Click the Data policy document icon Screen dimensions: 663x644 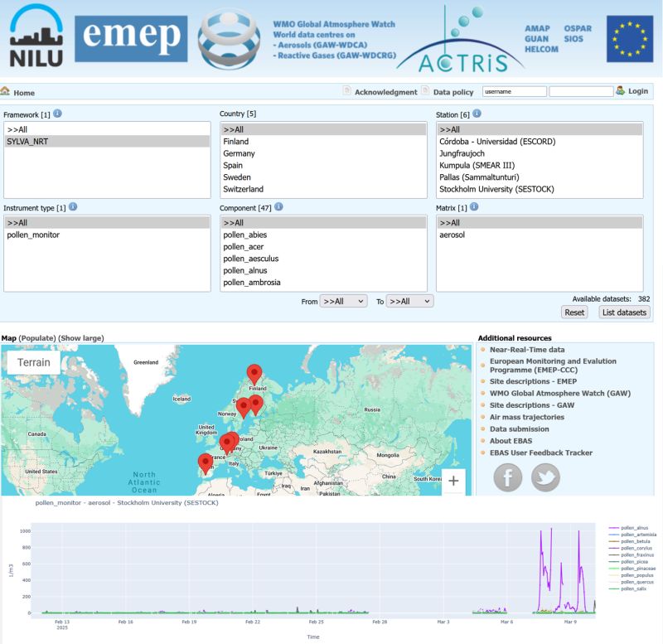(425, 90)
